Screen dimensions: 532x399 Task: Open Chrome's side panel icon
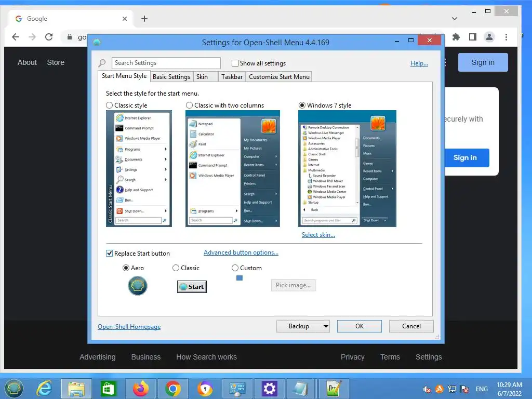tap(473, 37)
